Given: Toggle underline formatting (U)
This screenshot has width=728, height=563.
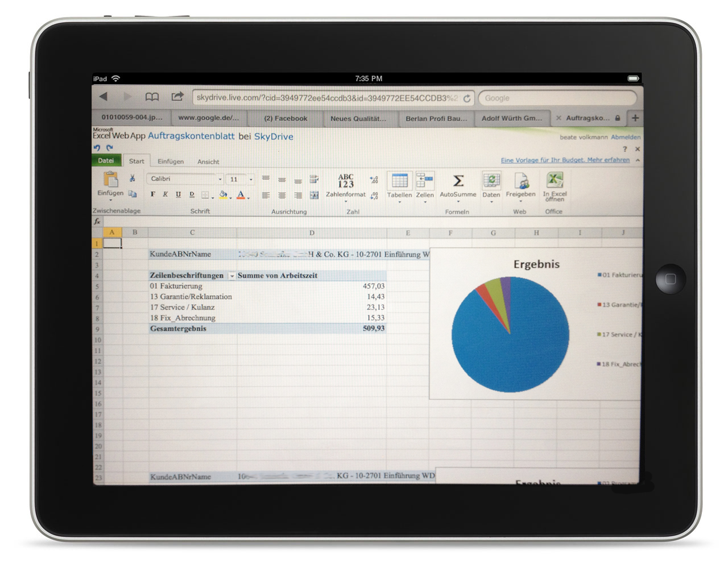Looking at the screenshot, I should click(x=178, y=194).
